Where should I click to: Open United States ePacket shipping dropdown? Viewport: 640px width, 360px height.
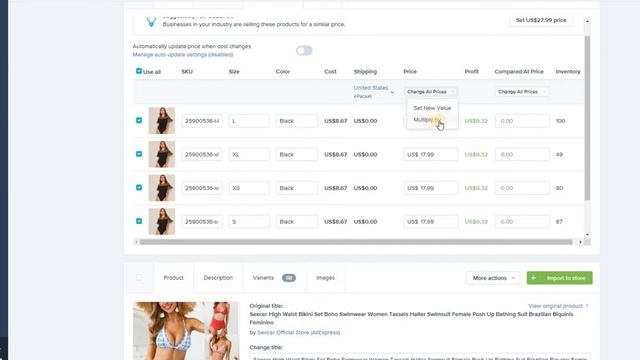tap(373, 92)
